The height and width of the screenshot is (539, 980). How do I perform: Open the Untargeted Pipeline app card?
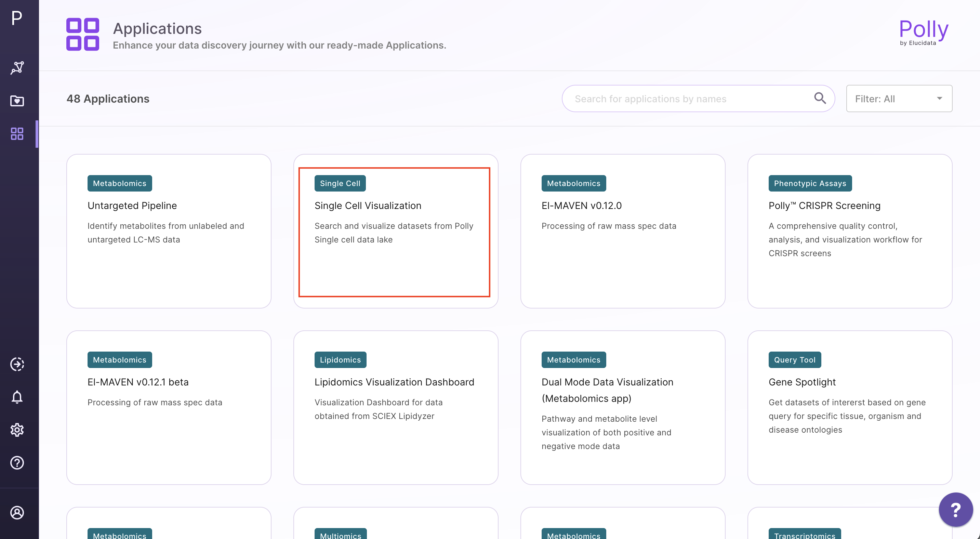(169, 231)
